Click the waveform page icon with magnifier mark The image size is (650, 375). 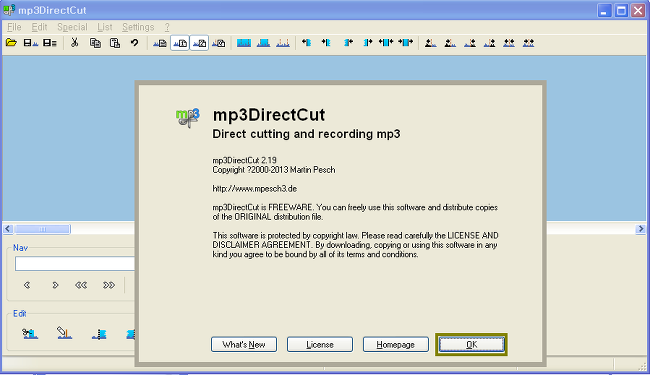[x=218, y=43]
